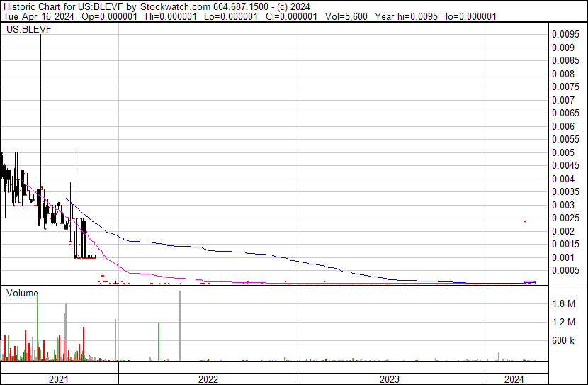Select the 0.0005 price axis label
The image size is (588, 385).
click(565, 271)
